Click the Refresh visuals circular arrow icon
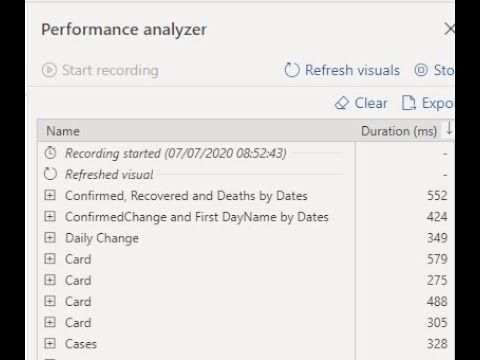480x360 pixels. [292, 70]
